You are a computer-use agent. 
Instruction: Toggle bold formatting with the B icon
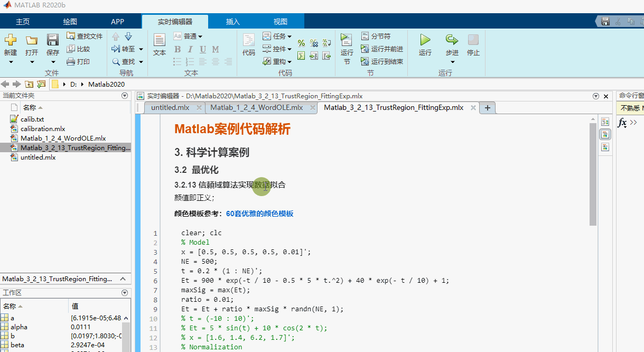click(x=178, y=49)
